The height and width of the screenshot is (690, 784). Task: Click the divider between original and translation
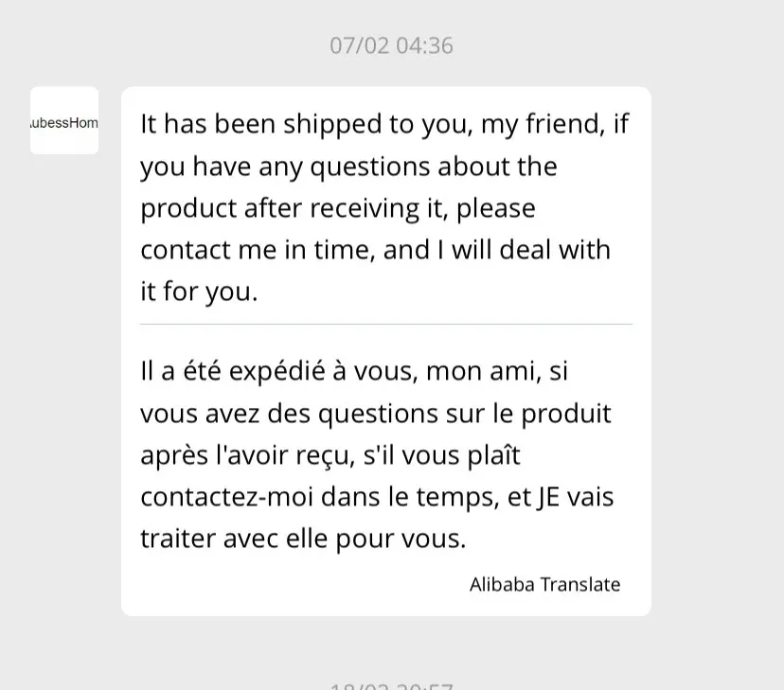(385, 324)
